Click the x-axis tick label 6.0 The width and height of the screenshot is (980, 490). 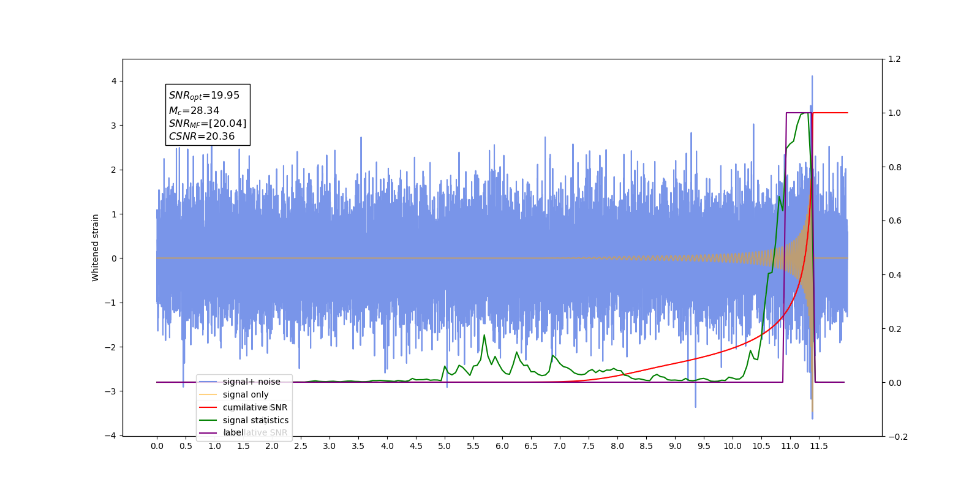502,446
